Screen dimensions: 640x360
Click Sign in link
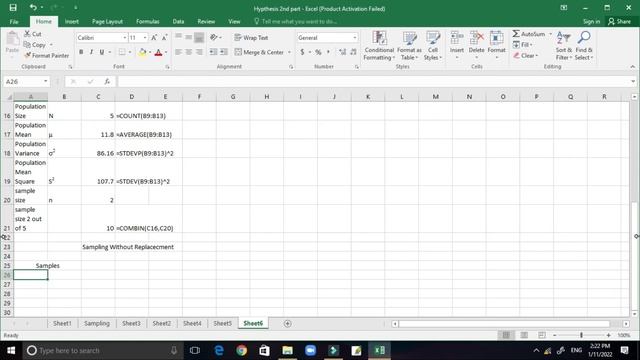[591, 22]
